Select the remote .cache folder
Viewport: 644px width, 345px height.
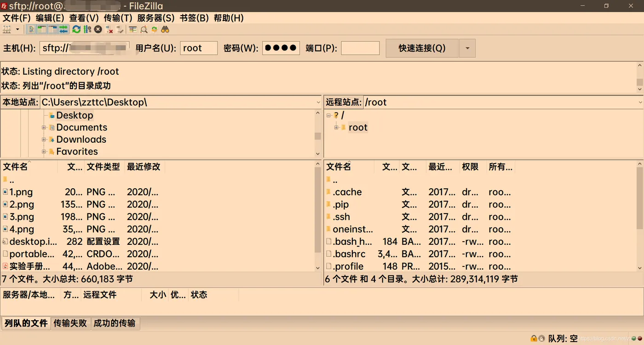click(347, 192)
